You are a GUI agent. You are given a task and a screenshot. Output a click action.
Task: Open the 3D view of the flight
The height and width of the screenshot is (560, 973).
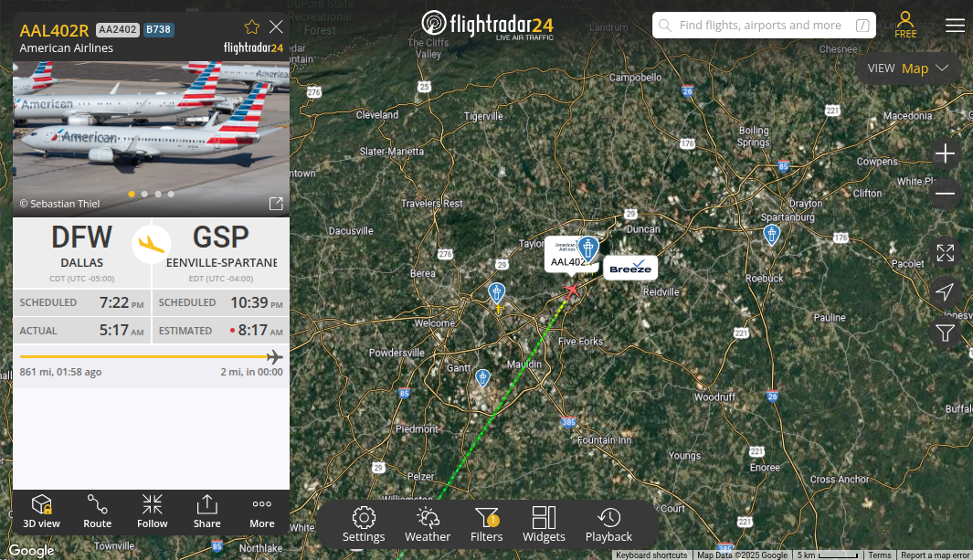(x=42, y=512)
